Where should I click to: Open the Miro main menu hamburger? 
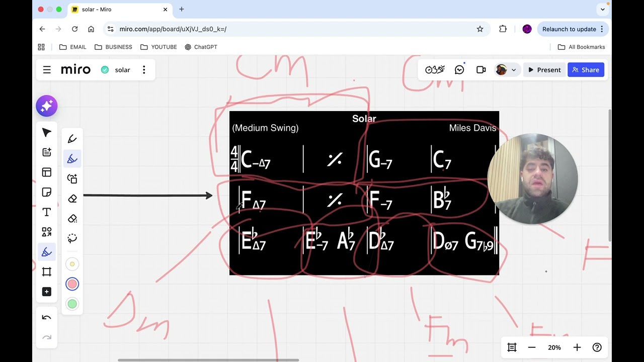47,70
